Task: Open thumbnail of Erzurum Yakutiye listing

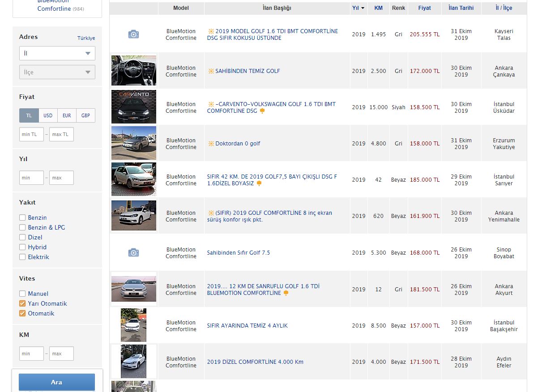Action: [134, 143]
